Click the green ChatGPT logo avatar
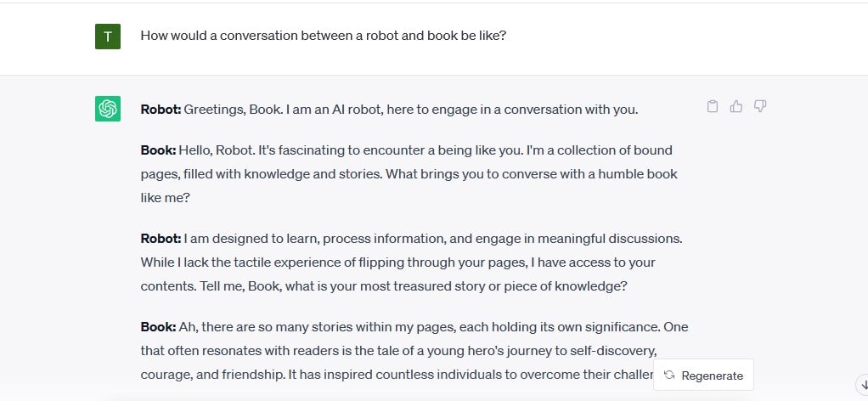 (x=107, y=109)
